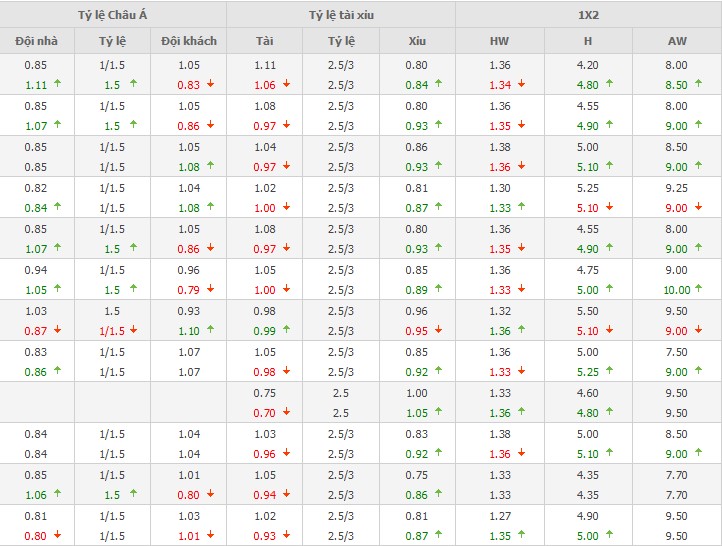Choose the 4.20 draw odds

coord(588,65)
